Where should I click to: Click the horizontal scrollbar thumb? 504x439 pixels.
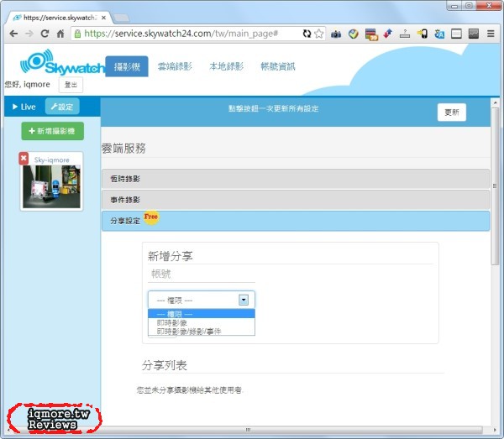pos(248,430)
